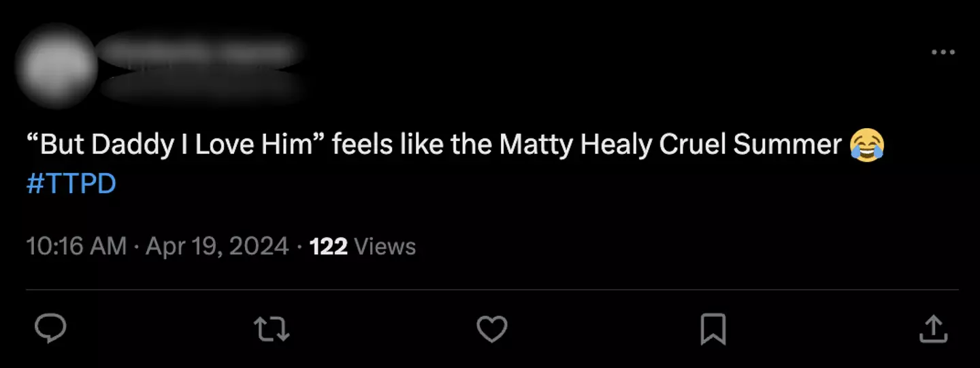Screen dimensions: 980x368
Task: Click the 10:16 AM time text
Action: [x=76, y=246]
